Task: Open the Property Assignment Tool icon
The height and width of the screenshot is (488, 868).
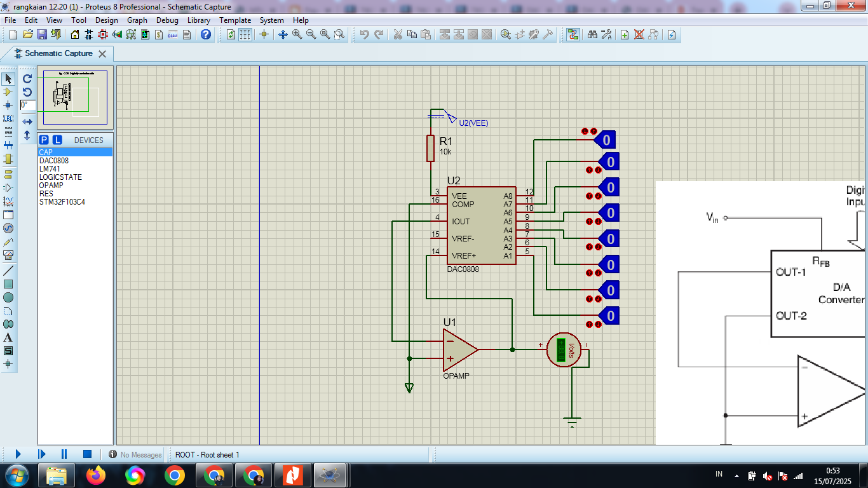Action: click(606, 34)
